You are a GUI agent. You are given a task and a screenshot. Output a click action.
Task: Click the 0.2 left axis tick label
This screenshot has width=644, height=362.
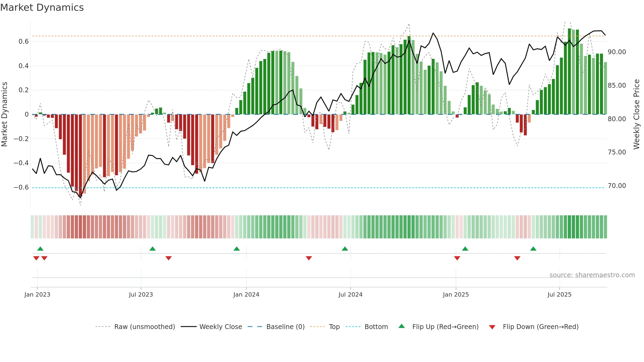click(x=24, y=90)
